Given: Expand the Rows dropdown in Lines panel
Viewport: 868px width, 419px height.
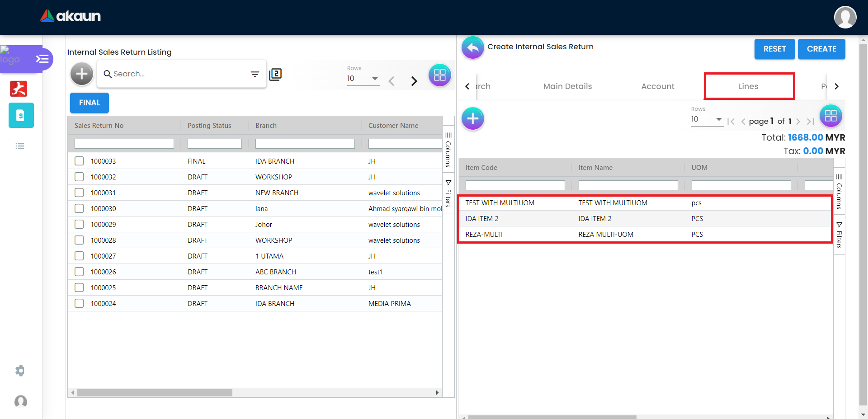Looking at the screenshot, I should click(707, 119).
